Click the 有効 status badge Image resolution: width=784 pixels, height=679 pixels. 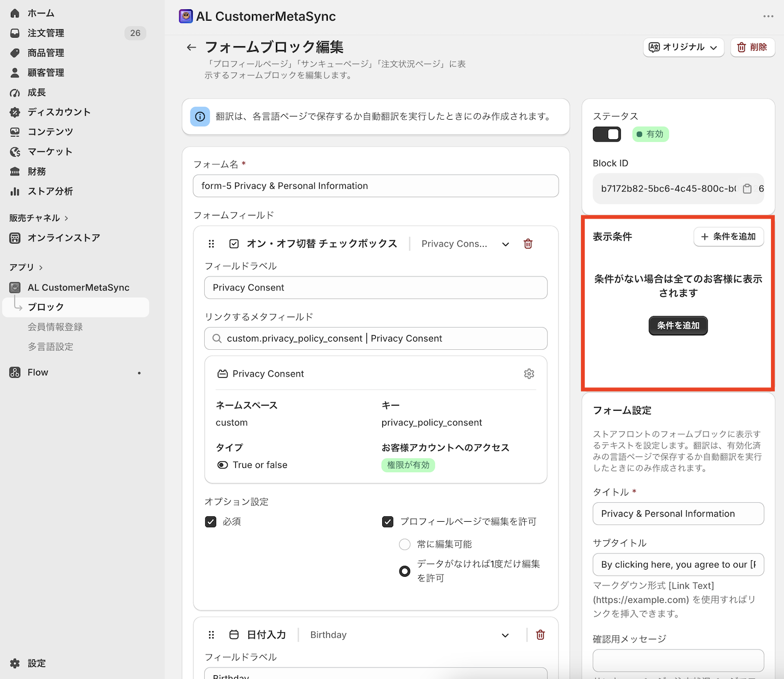tap(651, 134)
